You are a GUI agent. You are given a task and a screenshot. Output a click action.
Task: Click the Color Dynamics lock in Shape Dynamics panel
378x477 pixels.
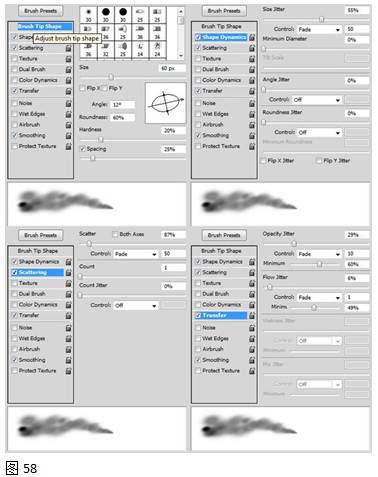click(x=252, y=80)
